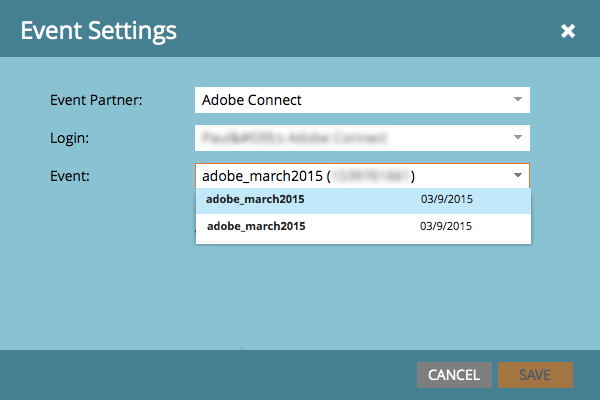The width and height of the screenshot is (600, 400).
Task: Open the Login dropdown arrow
Action: (x=517, y=137)
